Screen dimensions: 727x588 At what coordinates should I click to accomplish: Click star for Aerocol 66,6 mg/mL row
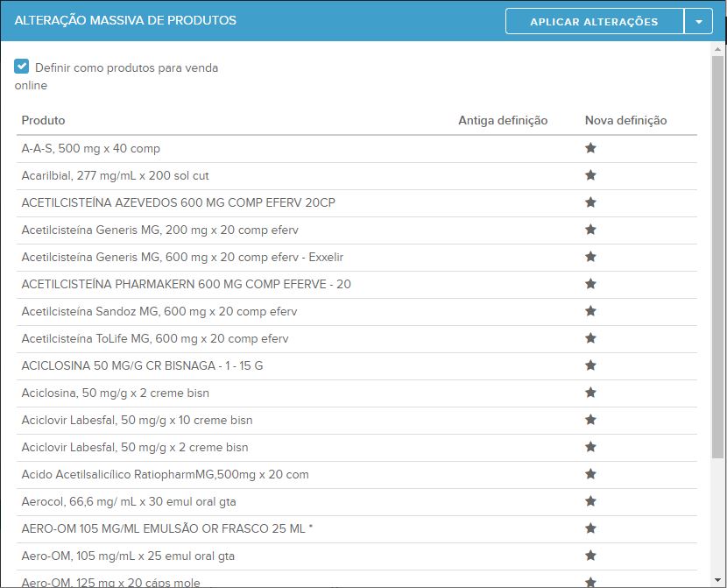coord(590,501)
